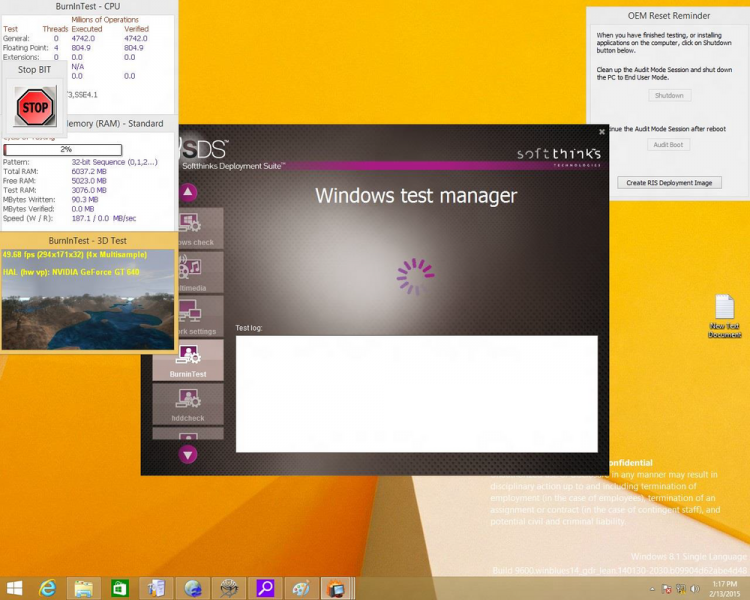Image resolution: width=750 pixels, height=600 pixels.
Task: Select the multimedia sidebar item
Action: [201, 272]
